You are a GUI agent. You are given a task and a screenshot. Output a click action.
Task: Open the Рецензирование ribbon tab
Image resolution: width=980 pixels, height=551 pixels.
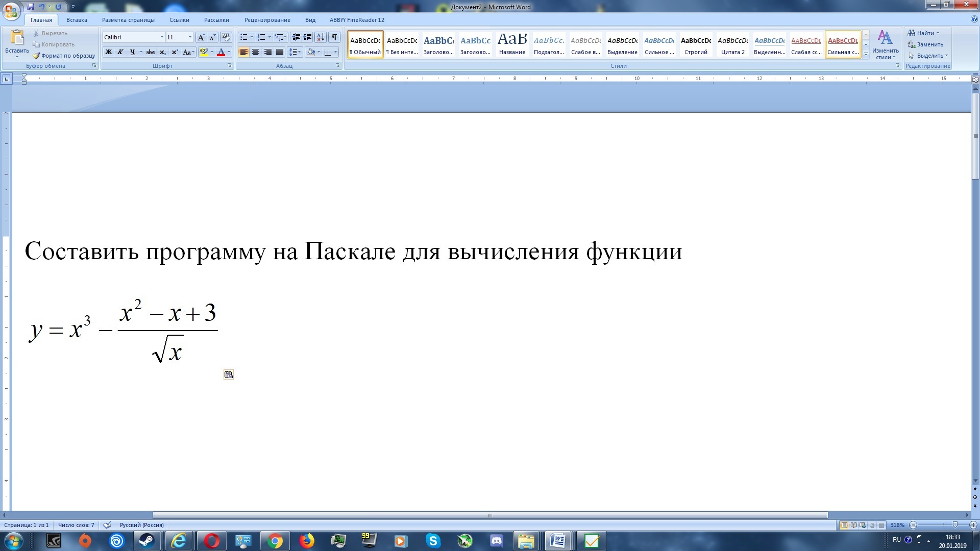tap(267, 20)
